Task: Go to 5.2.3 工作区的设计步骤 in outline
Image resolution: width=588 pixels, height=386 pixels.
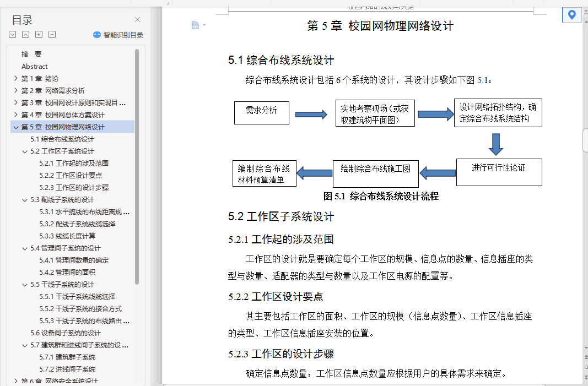Action: [x=74, y=187]
